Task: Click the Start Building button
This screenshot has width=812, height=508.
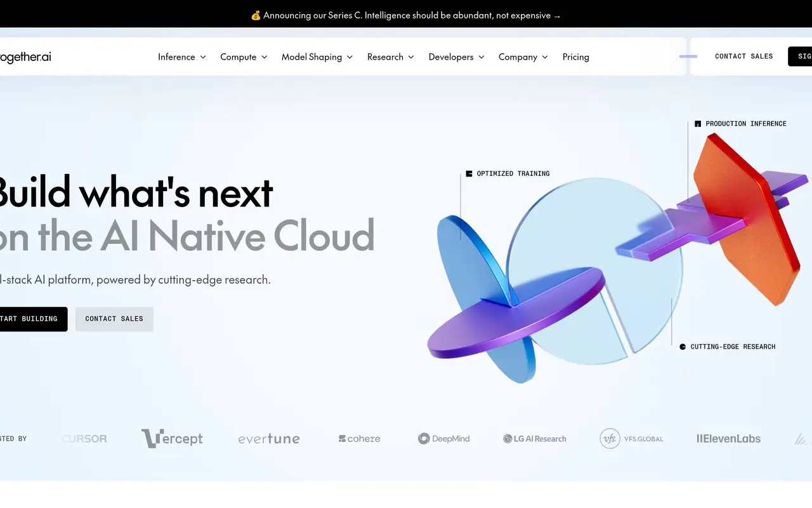Action: coord(33,319)
